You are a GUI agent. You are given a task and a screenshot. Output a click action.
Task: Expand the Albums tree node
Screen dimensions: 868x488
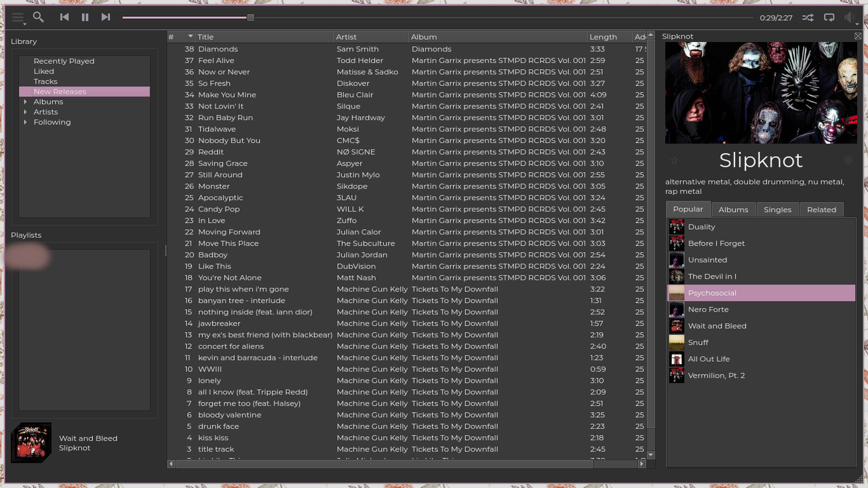click(26, 102)
